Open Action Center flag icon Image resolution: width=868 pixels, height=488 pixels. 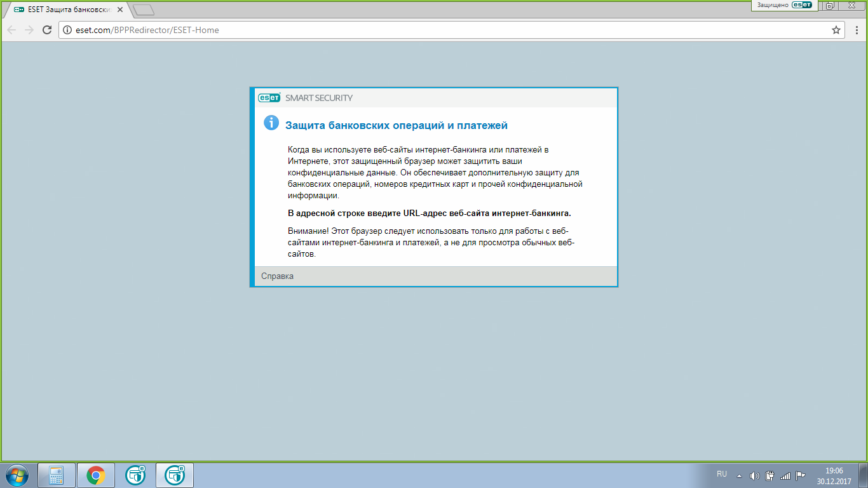click(x=801, y=475)
